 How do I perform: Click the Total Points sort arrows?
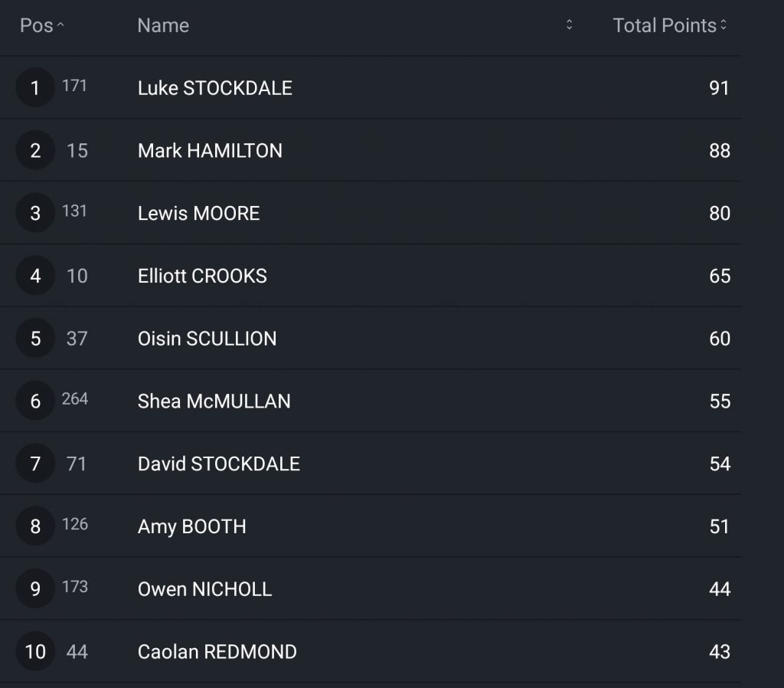click(x=724, y=25)
